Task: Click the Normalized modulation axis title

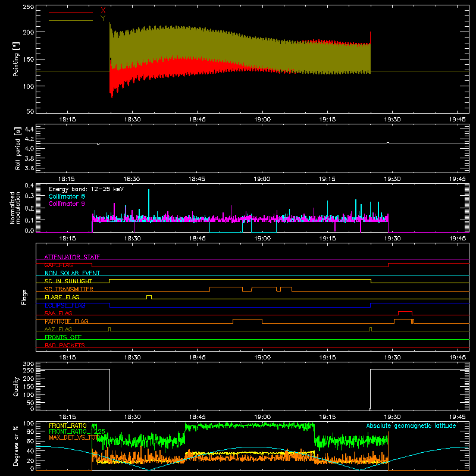Action: [x=15, y=208]
